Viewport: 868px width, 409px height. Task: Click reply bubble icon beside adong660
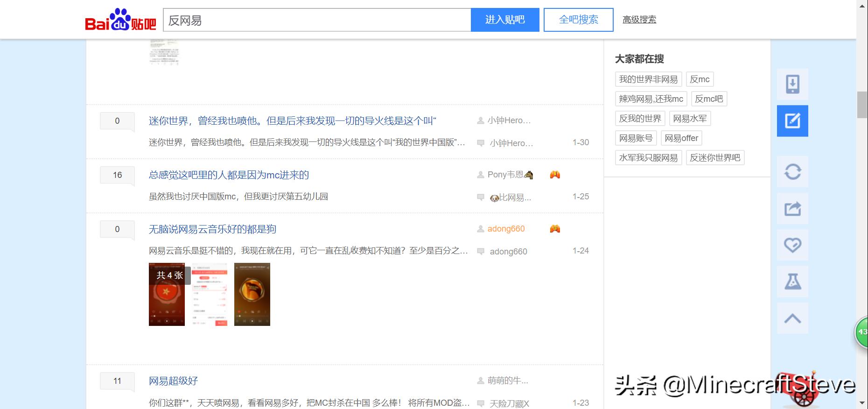pos(480,251)
